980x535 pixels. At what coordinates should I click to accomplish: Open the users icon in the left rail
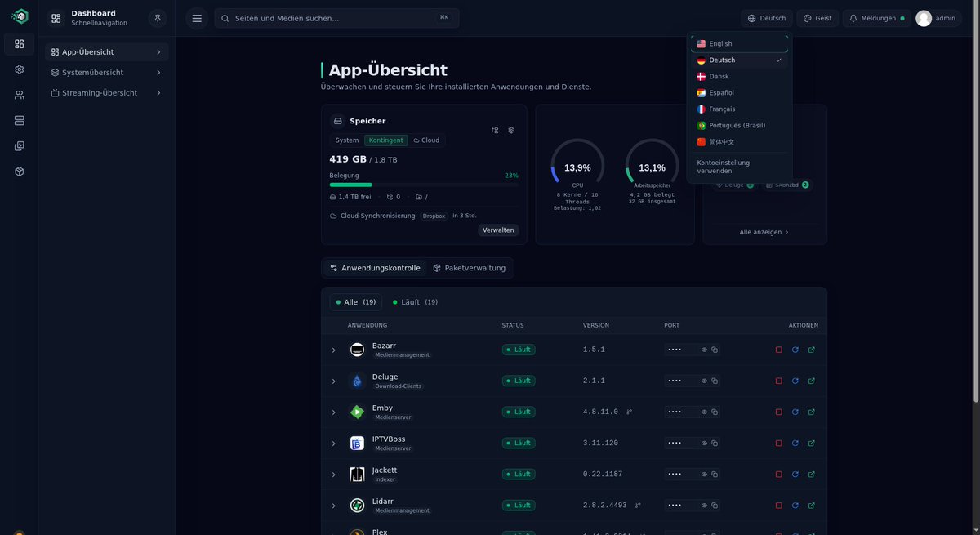coord(20,95)
